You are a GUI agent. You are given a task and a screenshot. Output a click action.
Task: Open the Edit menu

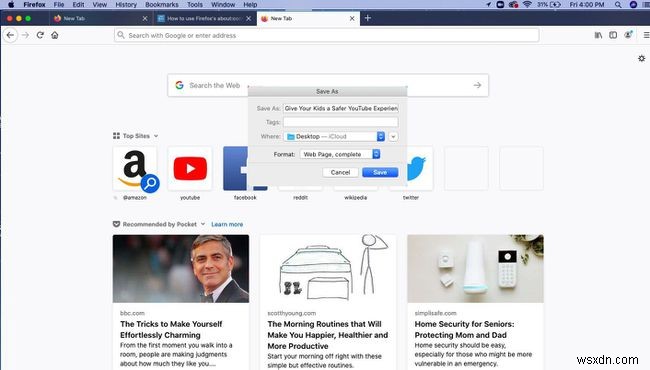point(78,5)
